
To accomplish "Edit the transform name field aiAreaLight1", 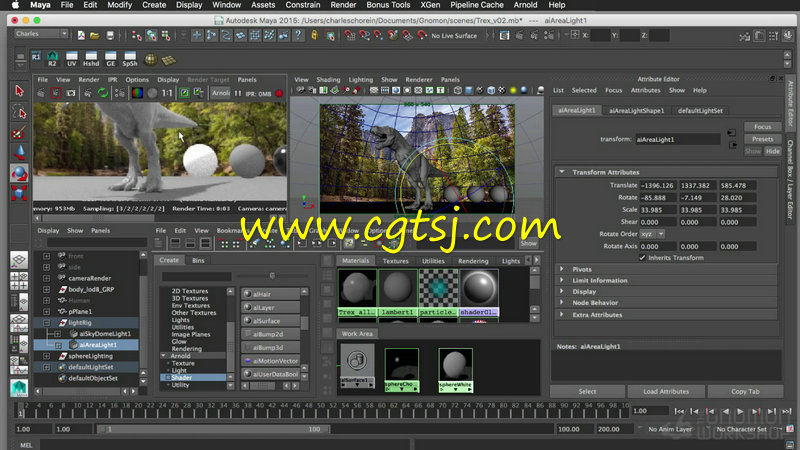I will coord(678,139).
